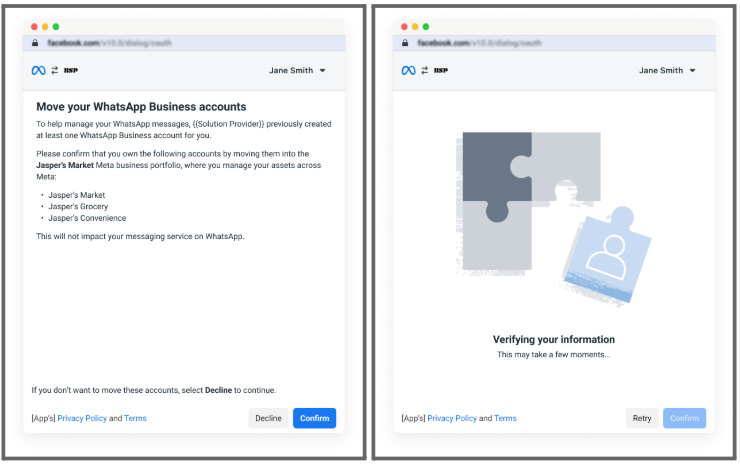Open Privacy Policy link in left dialog
740x464 pixels.
pyautogui.click(x=82, y=418)
